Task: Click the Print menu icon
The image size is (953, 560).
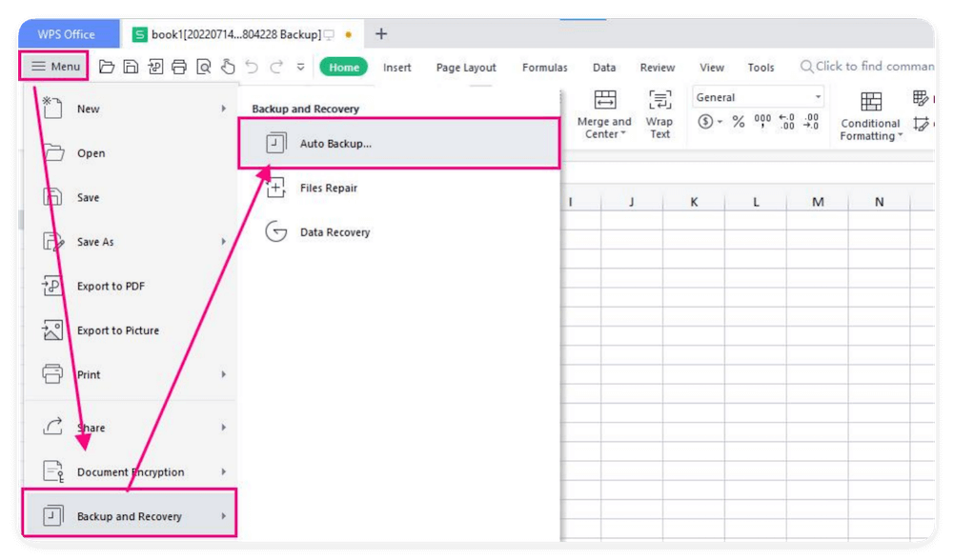Action: (x=55, y=374)
